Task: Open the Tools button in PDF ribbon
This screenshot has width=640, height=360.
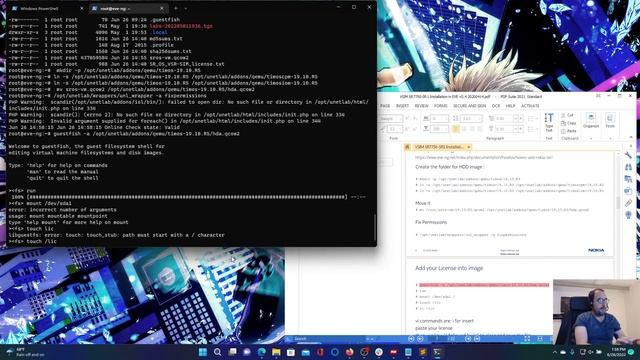Action: (610, 120)
